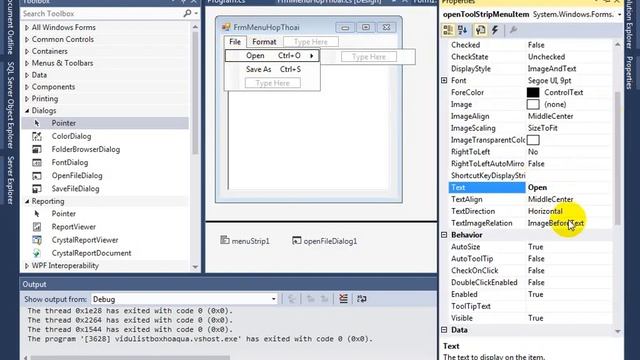640x360 pixels.
Task: Select the Text property row
Action: click(x=531, y=187)
